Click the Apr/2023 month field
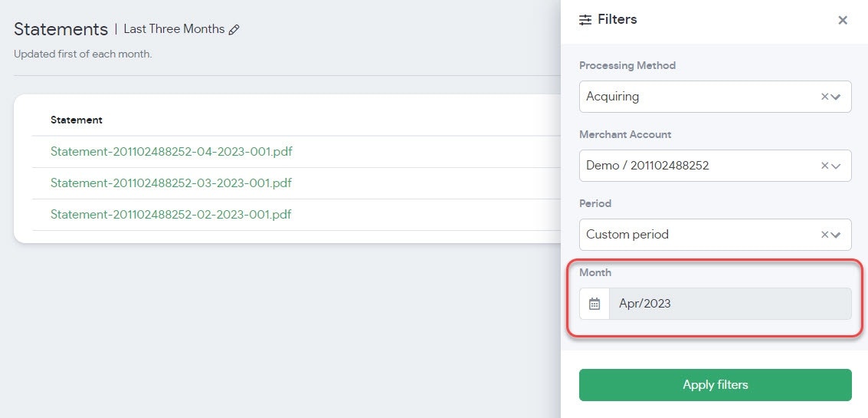Image resolution: width=868 pixels, height=418 pixels. pos(729,304)
